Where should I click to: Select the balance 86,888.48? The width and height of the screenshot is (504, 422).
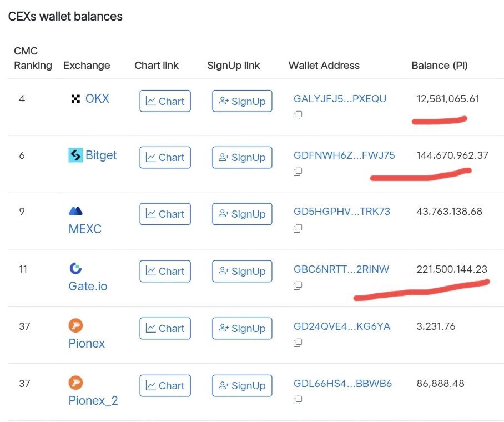(440, 383)
